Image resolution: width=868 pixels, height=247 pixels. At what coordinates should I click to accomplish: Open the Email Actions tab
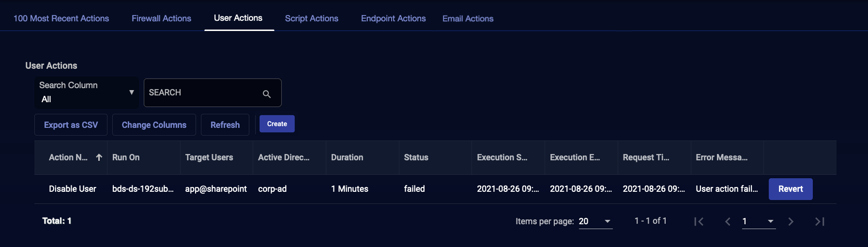pos(468,18)
